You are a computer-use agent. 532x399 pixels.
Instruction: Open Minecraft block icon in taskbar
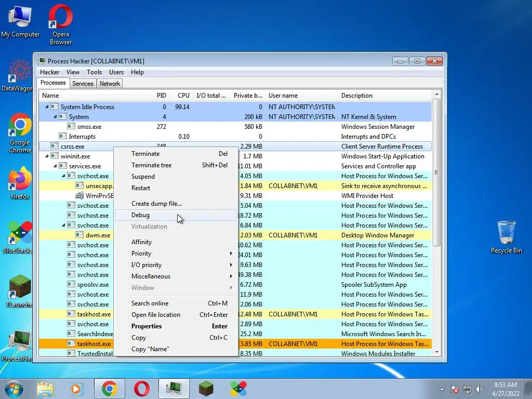[206, 389]
